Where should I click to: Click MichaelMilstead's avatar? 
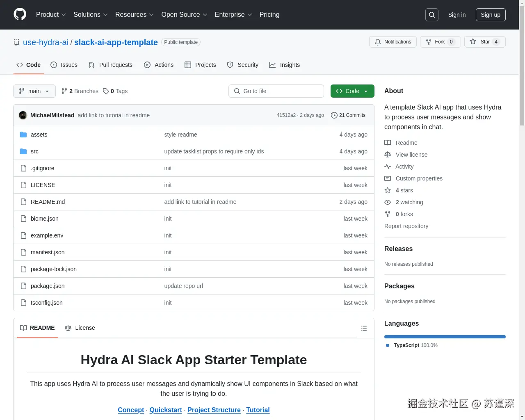coord(23,115)
